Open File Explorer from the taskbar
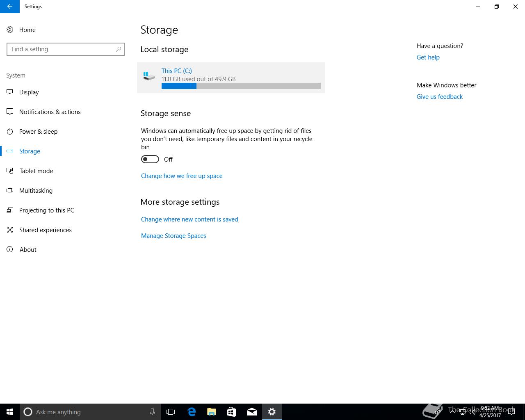The height and width of the screenshot is (420, 525). pyautogui.click(x=212, y=412)
